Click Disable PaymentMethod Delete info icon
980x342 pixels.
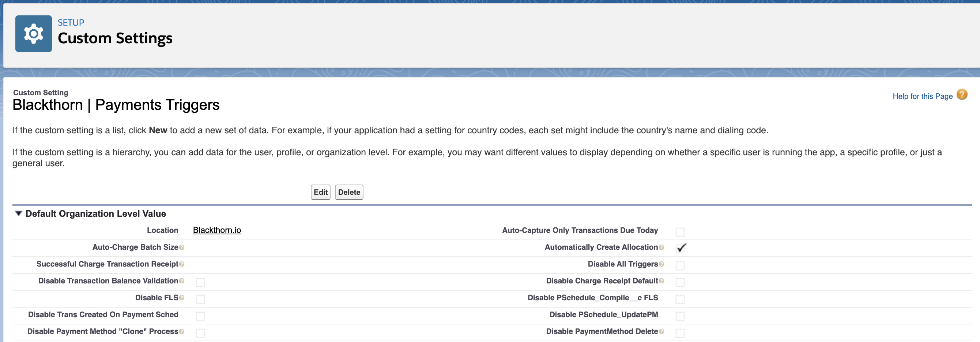[x=661, y=331]
